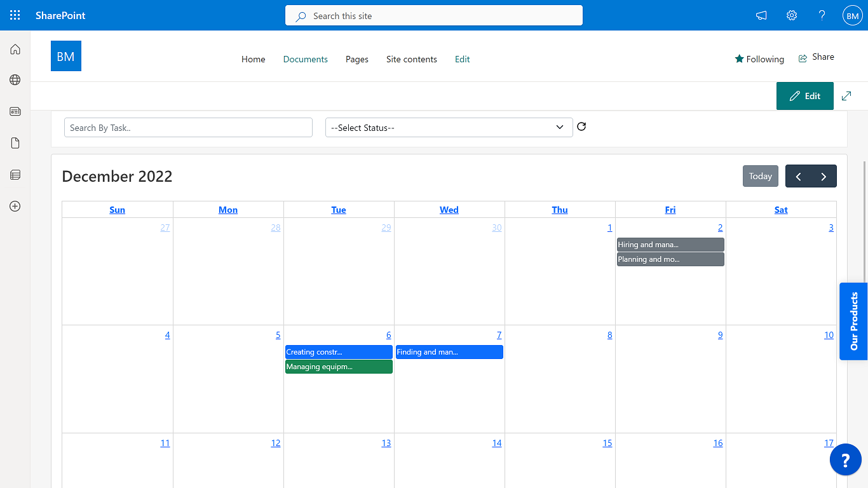This screenshot has width=868, height=488.
Task: Open the Select Status dropdown
Action: pos(449,128)
